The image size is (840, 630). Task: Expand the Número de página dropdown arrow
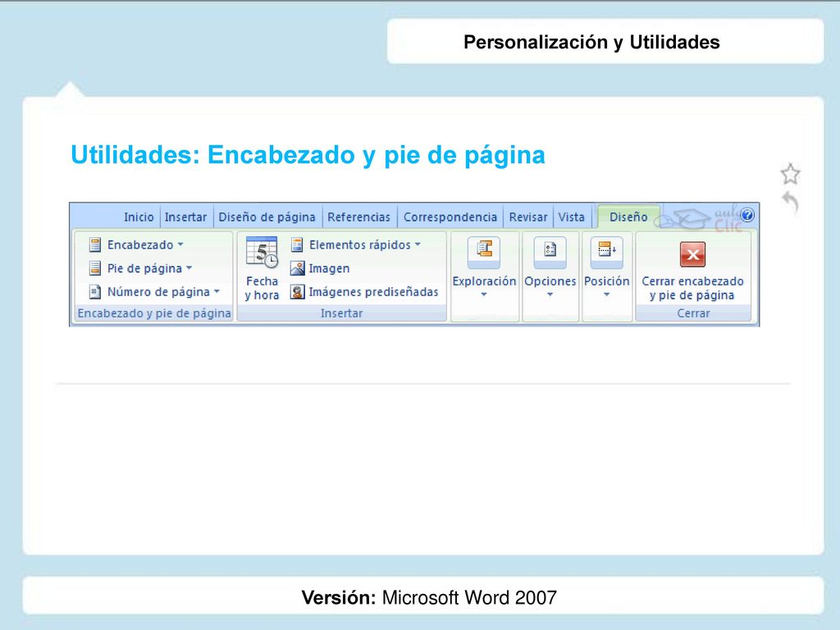coord(217,291)
